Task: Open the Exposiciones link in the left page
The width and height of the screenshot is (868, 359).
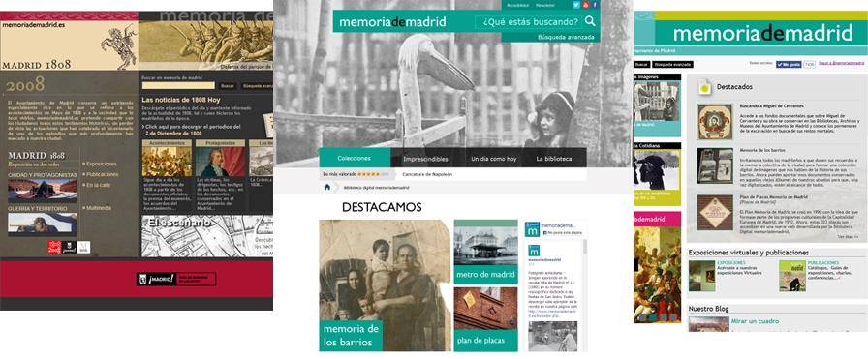Action: 102,164
